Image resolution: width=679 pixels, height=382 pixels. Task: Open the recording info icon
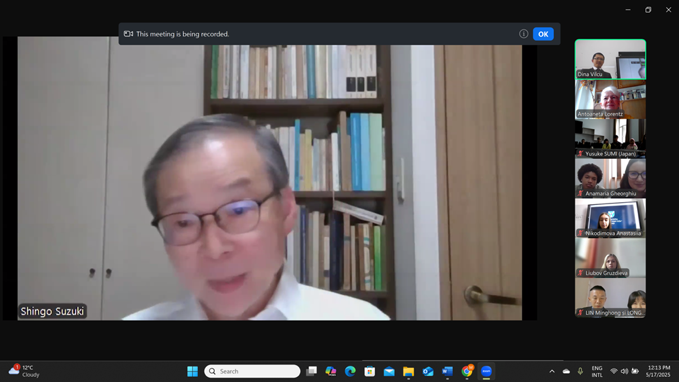(x=523, y=34)
